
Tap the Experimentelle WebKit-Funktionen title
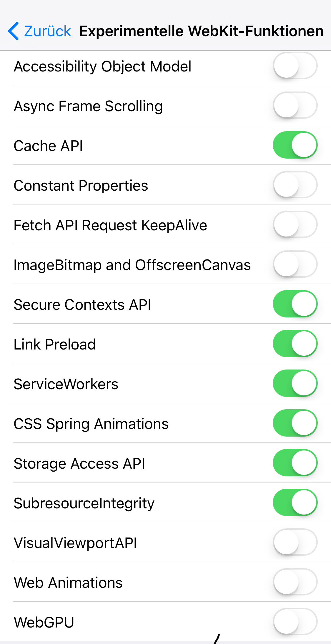pyautogui.click(x=201, y=31)
